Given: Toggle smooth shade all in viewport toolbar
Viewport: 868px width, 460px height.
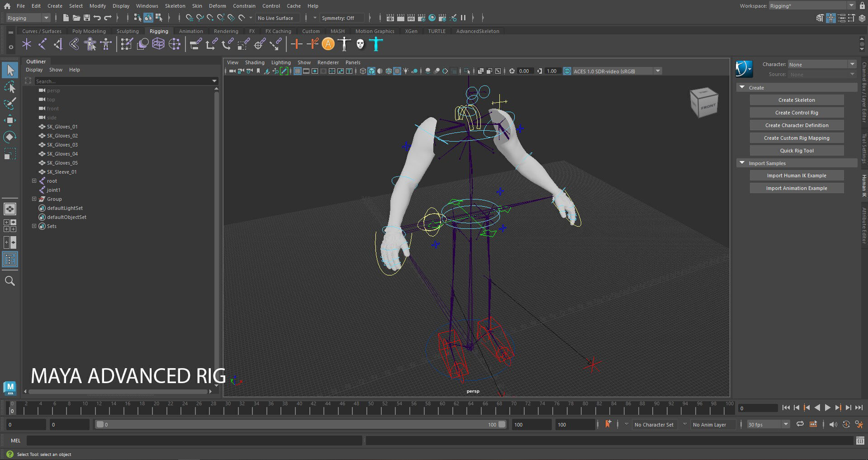Looking at the screenshot, I should coord(371,71).
